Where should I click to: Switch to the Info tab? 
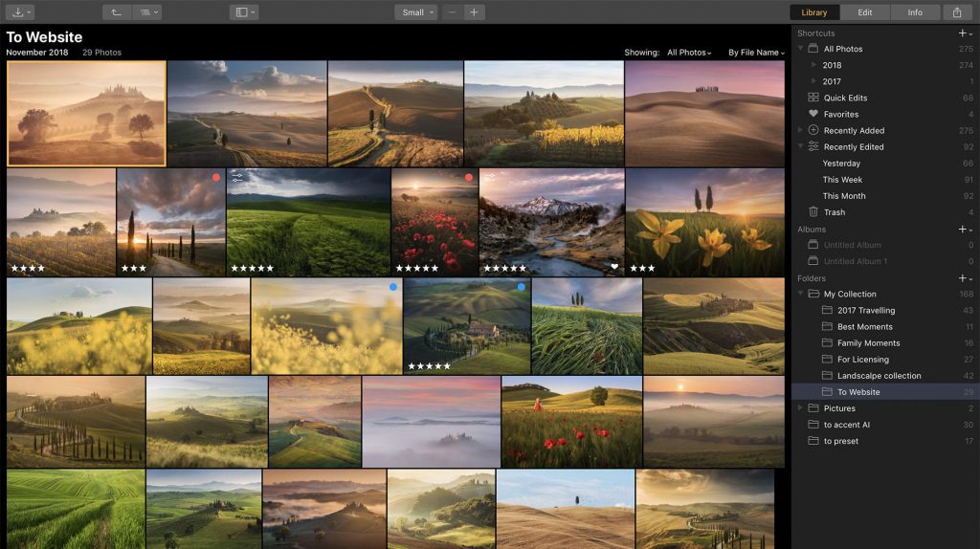tap(915, 12)
